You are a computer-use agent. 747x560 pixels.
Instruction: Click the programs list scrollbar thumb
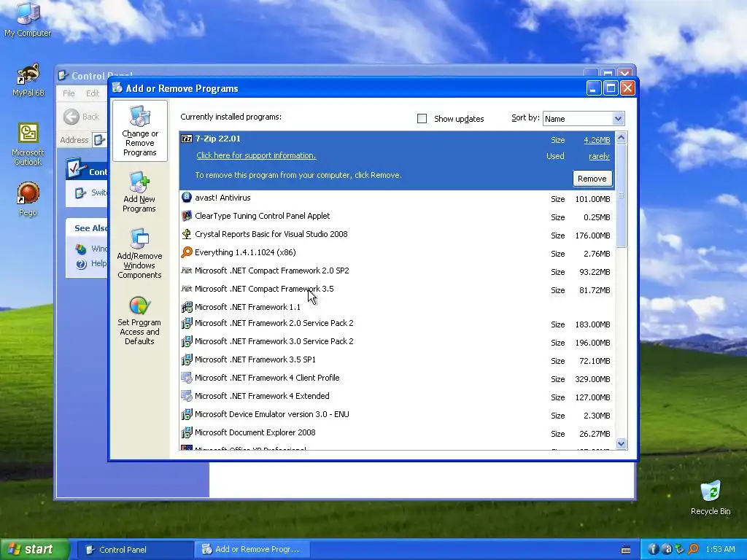(x=621, y=195)
